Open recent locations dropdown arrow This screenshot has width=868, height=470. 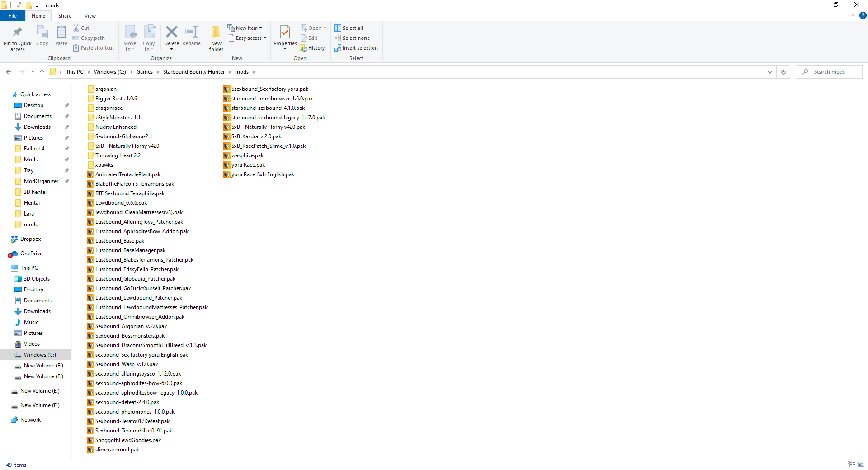[33, 72]
